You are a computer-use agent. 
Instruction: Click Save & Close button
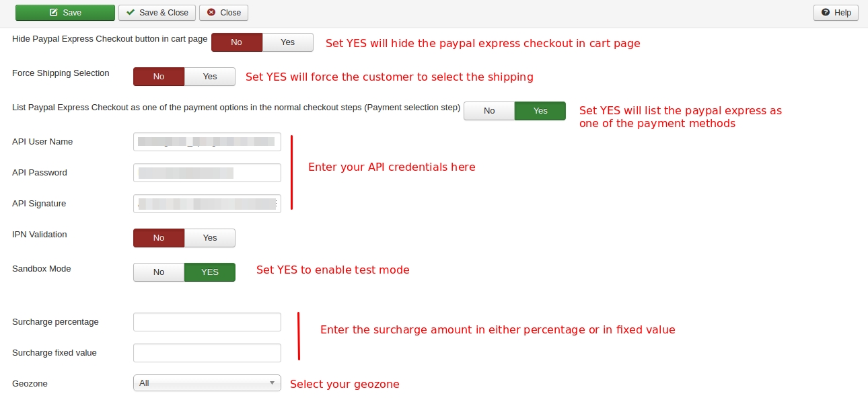click(157, 12)
